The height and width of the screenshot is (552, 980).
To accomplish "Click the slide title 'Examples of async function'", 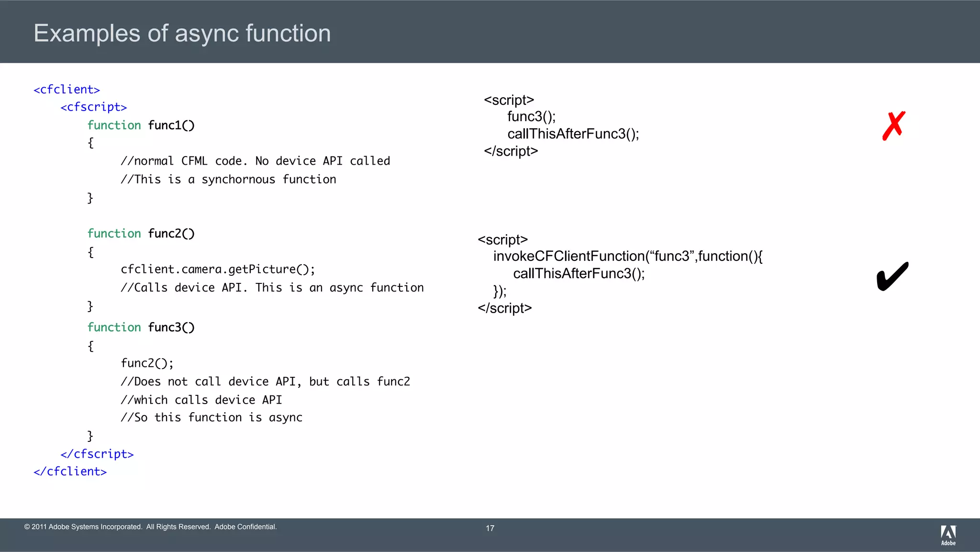I will 182,33.
